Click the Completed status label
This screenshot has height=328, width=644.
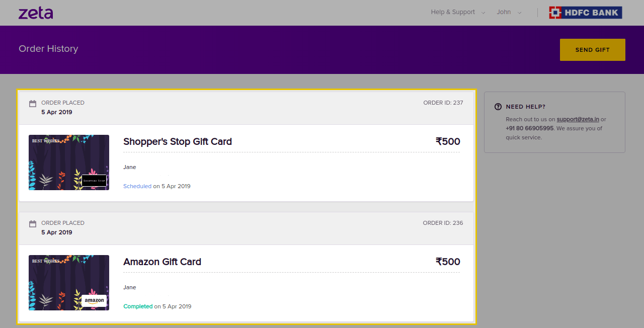138,306
